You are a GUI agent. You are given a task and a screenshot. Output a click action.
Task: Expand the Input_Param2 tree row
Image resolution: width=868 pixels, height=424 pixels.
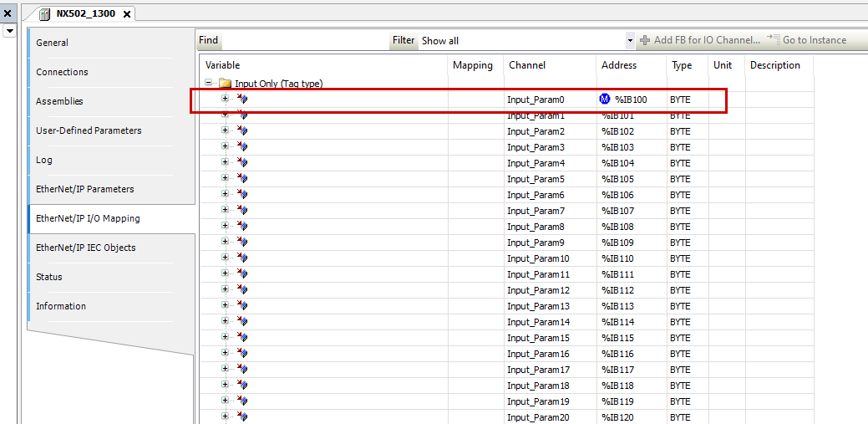(x=225, y=131)
